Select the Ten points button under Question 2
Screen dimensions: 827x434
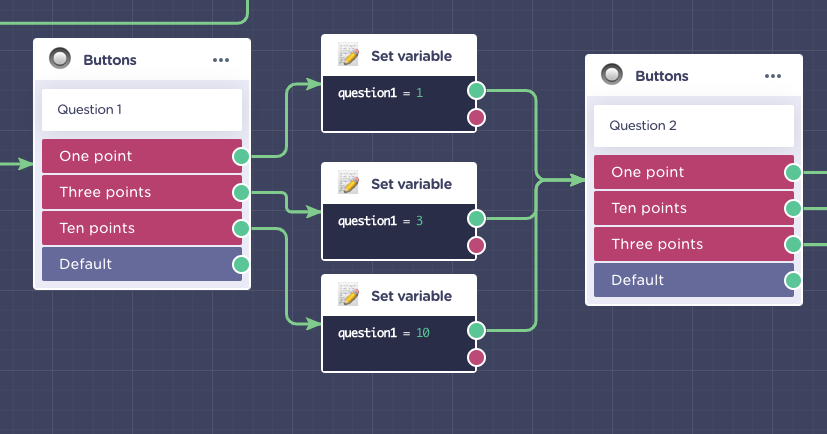click(694, 208)
